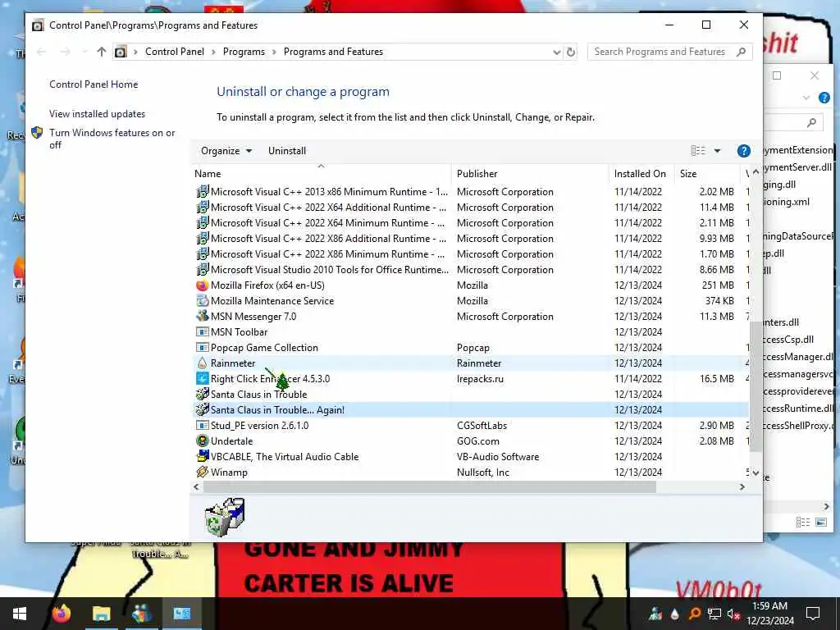Click the MSN Toolbar program icon
Image resolution: width=840 pixels, height=630 pixels.
click(202, 332)
